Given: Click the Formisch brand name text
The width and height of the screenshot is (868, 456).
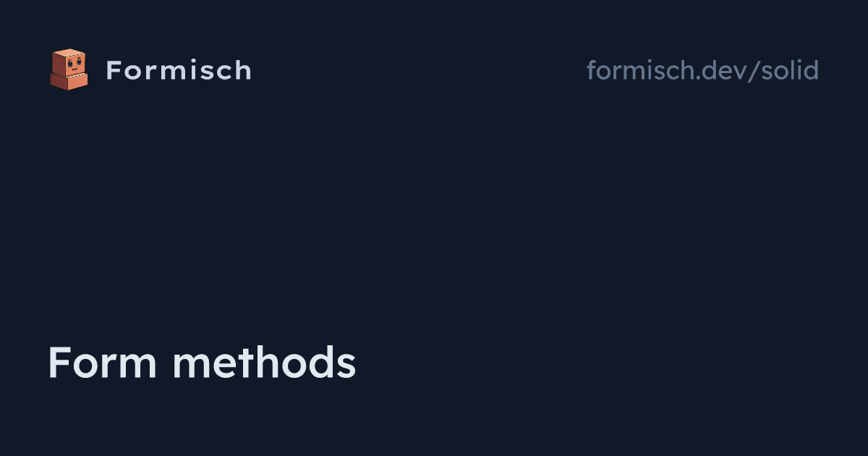Looking at the screenshot, I should (179, 70).
